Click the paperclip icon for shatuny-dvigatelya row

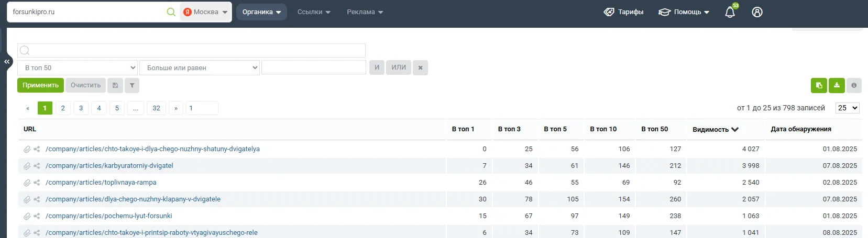(x=27, y=149)
